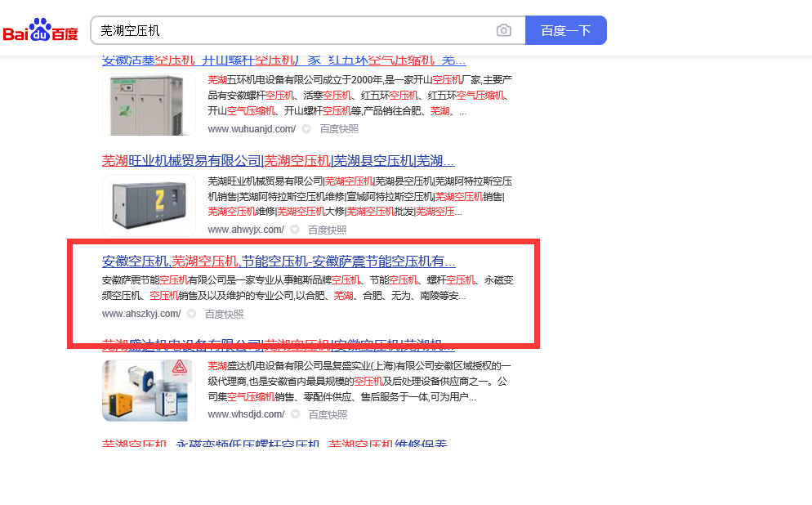View 百度快照 for www.whsdjd.com
The height and width of the screenshot is (505, 812).
pos(328,414)
